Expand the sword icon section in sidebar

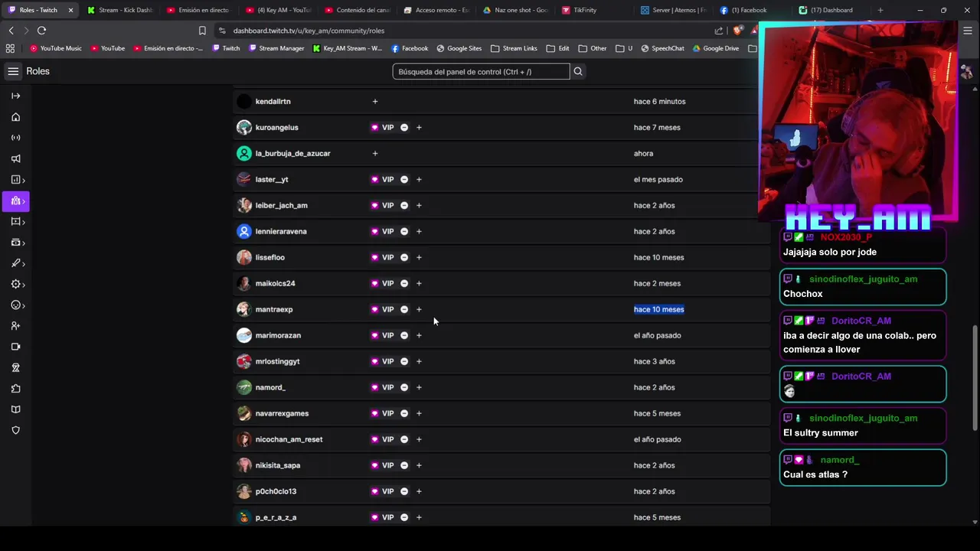[15, 263]
